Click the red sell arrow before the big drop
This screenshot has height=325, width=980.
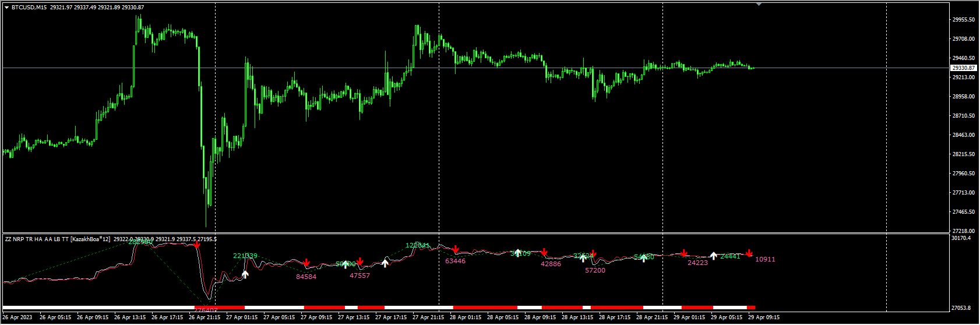(197, 245)
